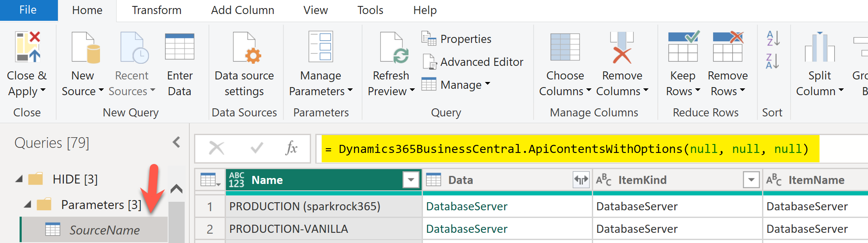Image resolution: width=868 pixels, height=243 pixels.
Task: Click the Refresh Preview icon
Action: [x=394, y=48]
